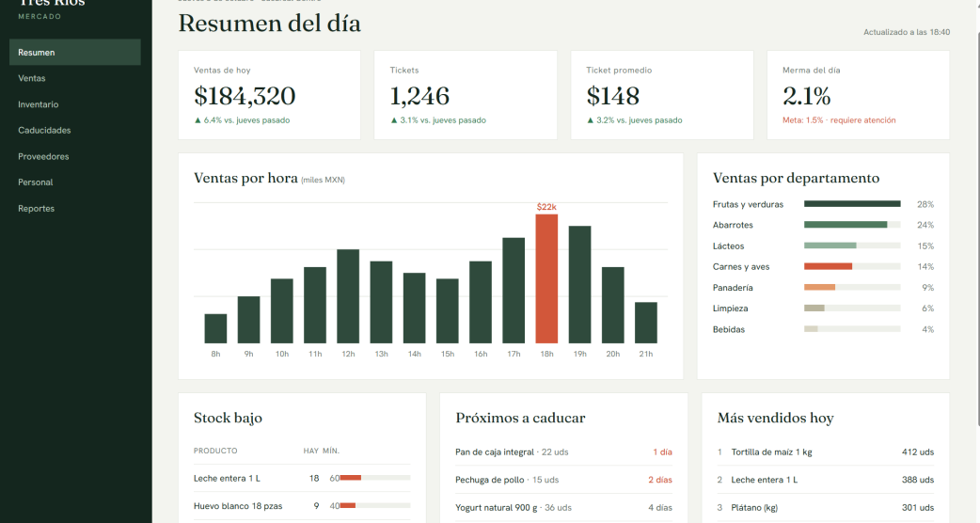
Task: Click the Tickets 1,246 value
Action: coord(419,96)
